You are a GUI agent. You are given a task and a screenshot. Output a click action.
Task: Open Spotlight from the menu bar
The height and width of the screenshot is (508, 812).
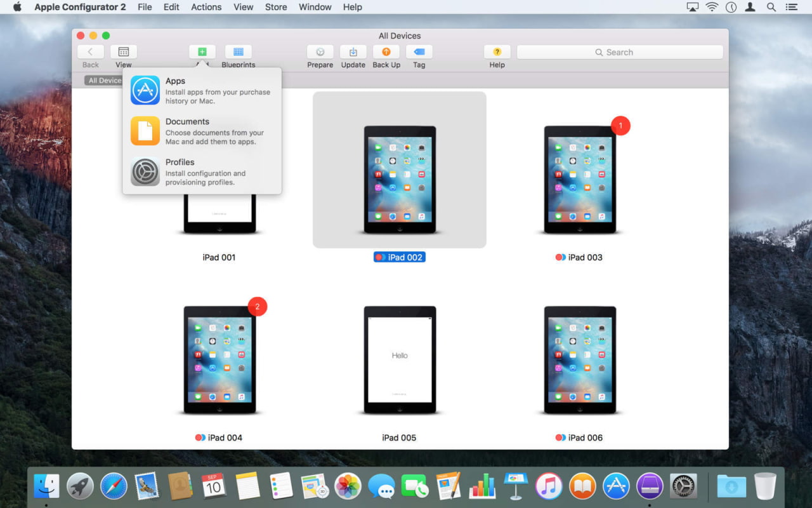click(x=770, y=7)
